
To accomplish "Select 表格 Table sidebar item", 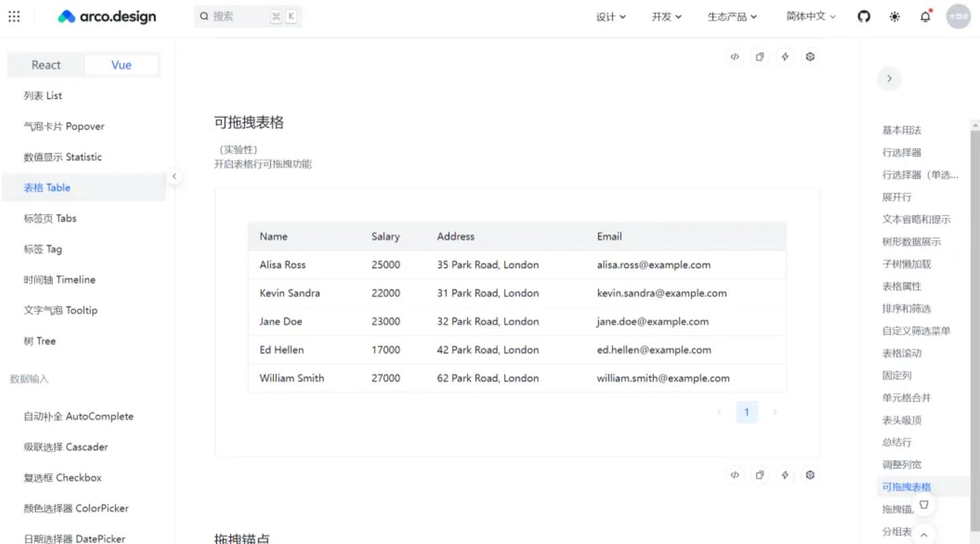I will click(84, 188).
